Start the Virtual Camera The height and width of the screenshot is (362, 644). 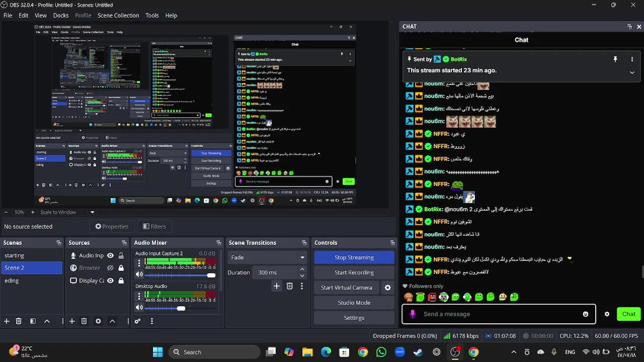coord(347,288)
